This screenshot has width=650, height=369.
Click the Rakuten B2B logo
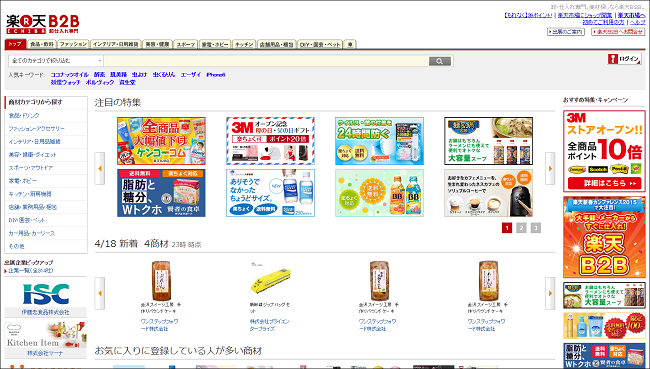point(43,24)
